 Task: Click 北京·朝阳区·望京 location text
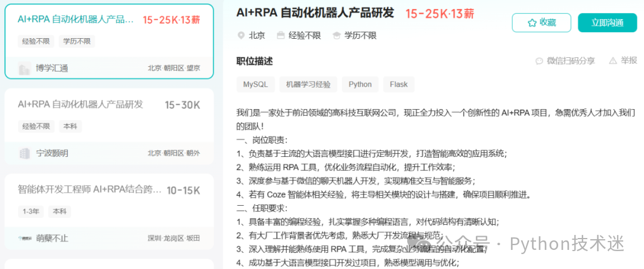[x=174, y=68]
